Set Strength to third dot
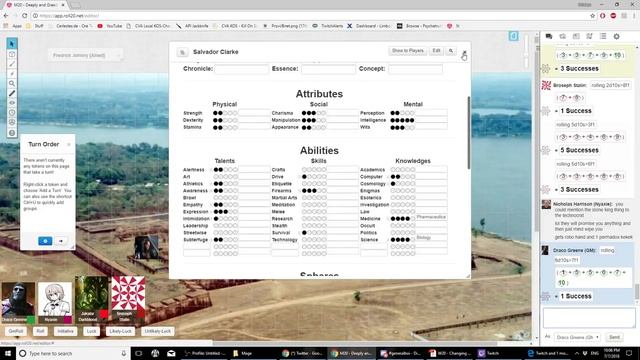Screen dimensions: 640x360 225,113
